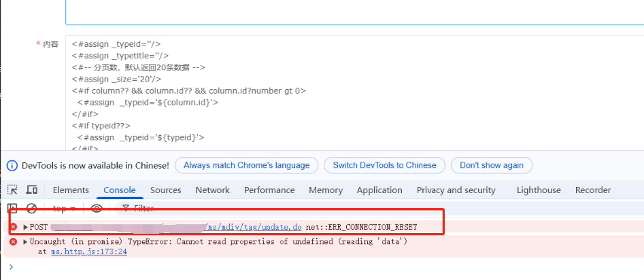Show the console sidebar panel
Image resolution: width=644 pixels, height=280 pixels.
(12, 209)
